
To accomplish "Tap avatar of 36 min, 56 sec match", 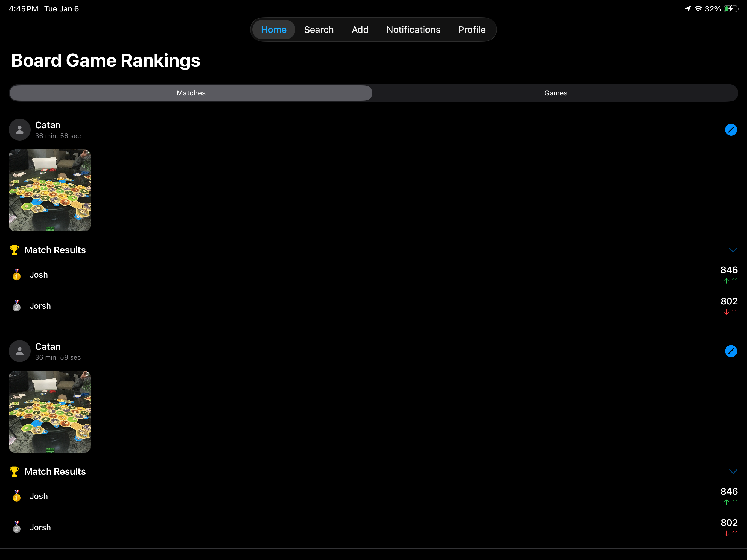I will click(20, 130).
